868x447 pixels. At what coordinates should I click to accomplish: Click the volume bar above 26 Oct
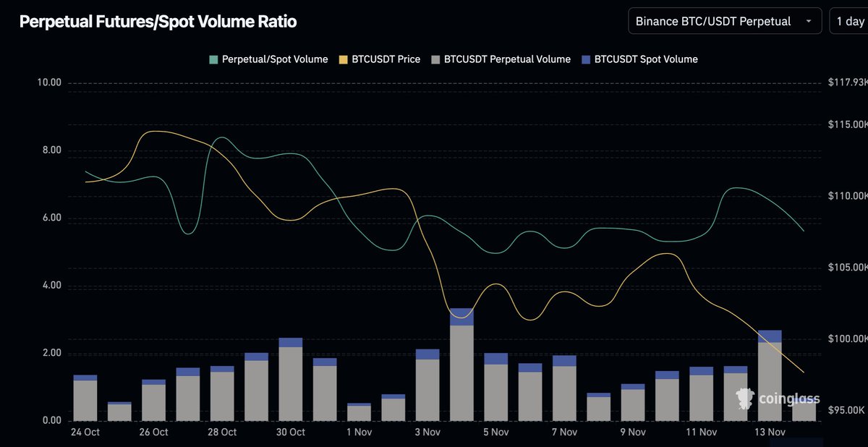[153, 400]
